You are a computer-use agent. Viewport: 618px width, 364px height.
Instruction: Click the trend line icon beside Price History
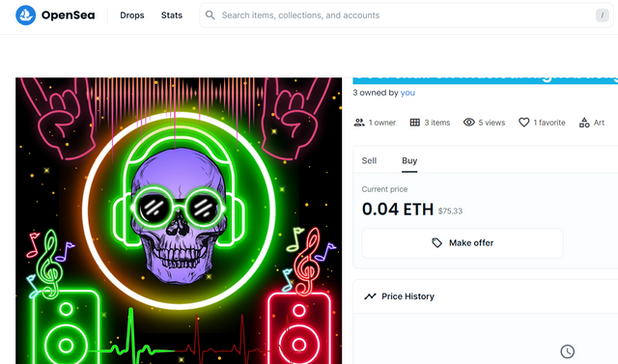pyautogui.click(x=370, y=296)
